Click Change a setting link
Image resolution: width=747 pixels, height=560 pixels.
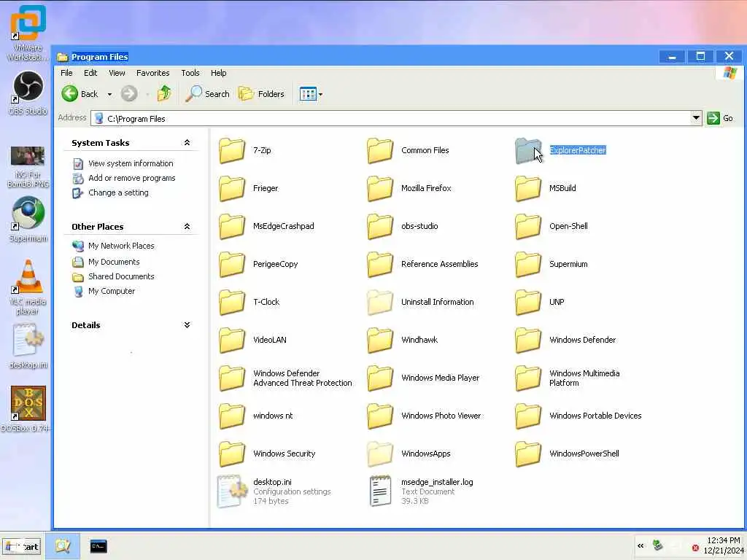click(118, 192)
